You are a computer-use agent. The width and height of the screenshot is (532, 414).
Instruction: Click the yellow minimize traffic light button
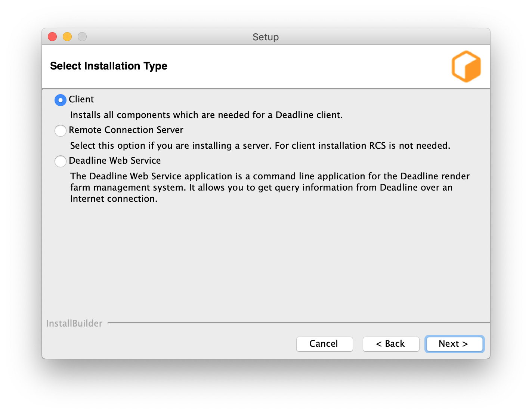[67, 37]
